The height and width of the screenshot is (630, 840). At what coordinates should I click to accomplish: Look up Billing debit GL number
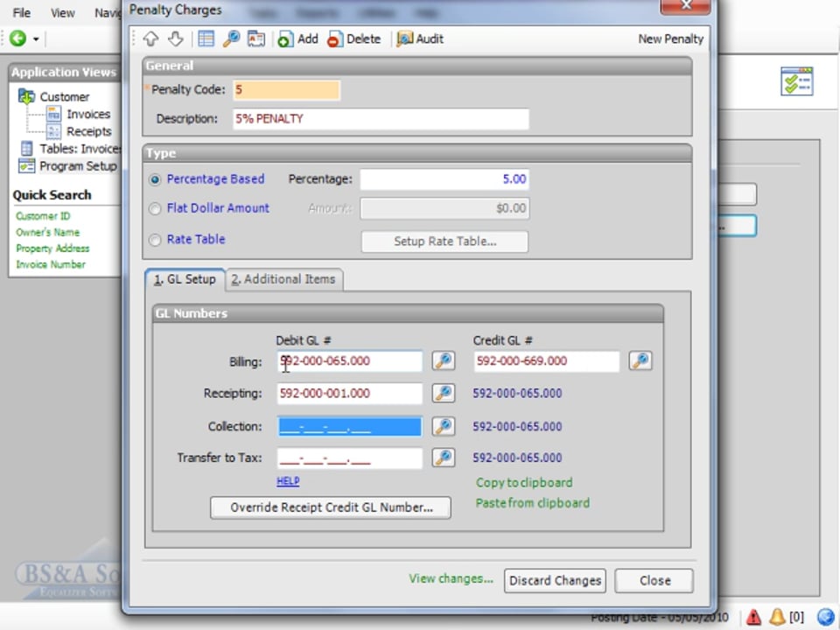pos(444,361)
